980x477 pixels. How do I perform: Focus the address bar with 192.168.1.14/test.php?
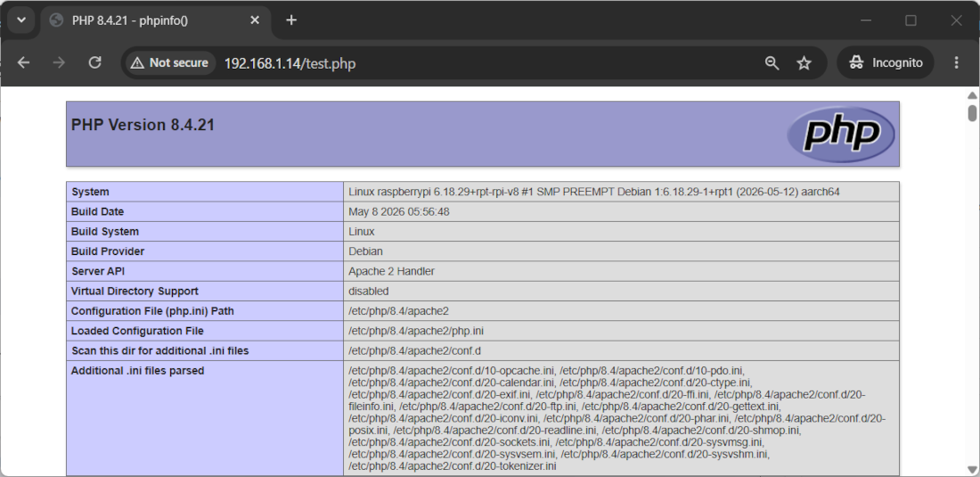click(290, 63)
